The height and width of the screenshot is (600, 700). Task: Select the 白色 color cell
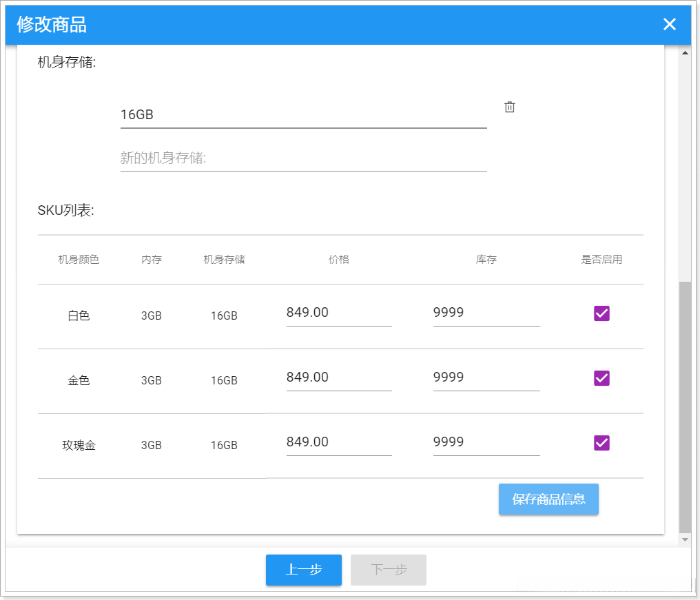tap(79, 315)
